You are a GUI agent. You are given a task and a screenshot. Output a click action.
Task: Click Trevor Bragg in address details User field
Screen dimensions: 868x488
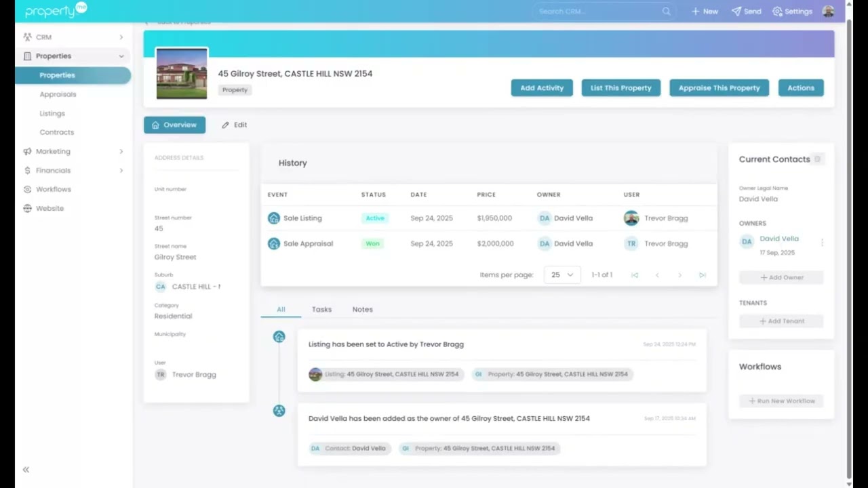tap(194, 375)
